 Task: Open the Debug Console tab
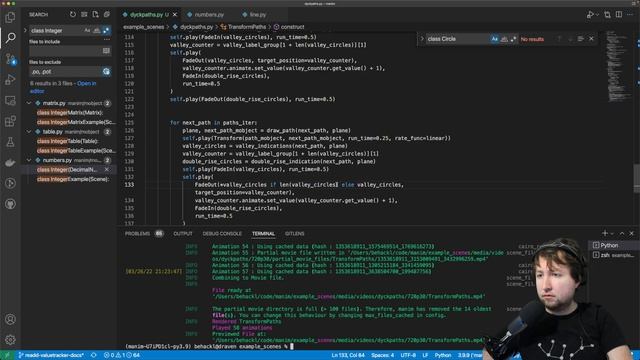tap(222, 233)
